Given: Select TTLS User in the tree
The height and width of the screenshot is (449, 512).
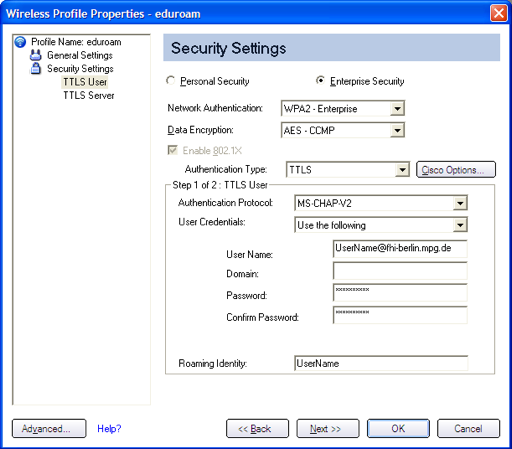Looking at the screenshot, I should 85,82.
